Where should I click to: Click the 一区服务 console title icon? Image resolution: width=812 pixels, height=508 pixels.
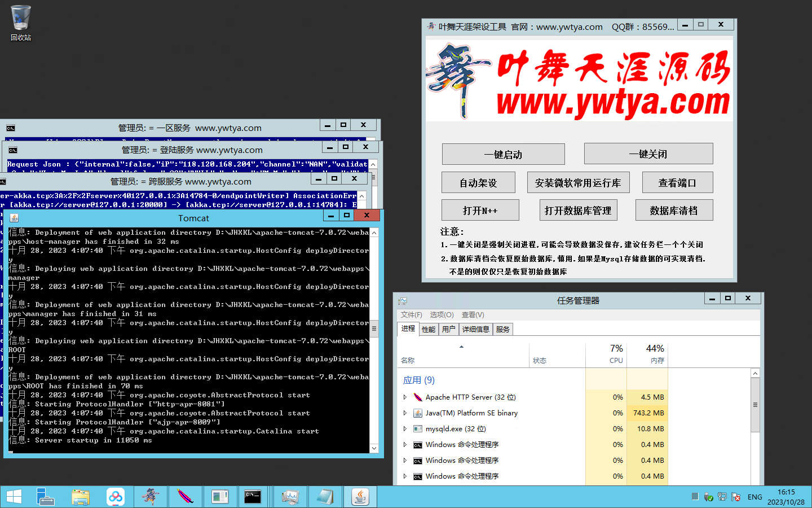pyautogui.click(x=11, y=128)
